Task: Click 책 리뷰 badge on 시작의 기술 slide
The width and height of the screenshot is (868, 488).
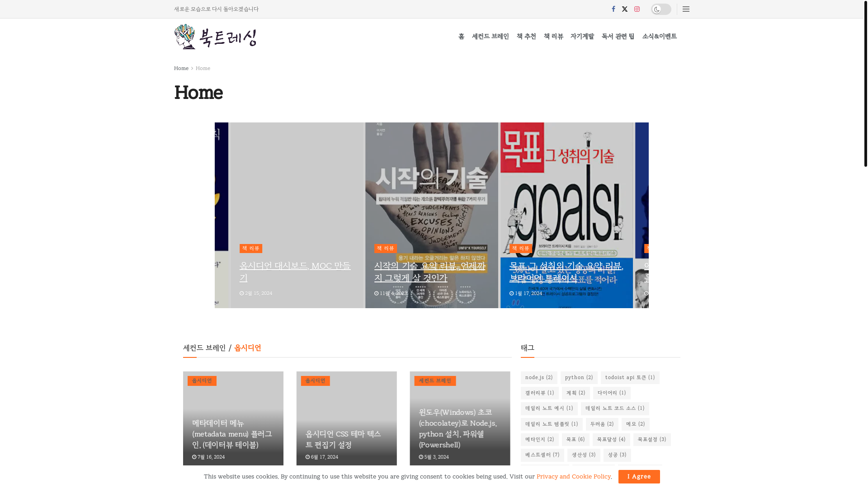Action: tap(386, 249)
